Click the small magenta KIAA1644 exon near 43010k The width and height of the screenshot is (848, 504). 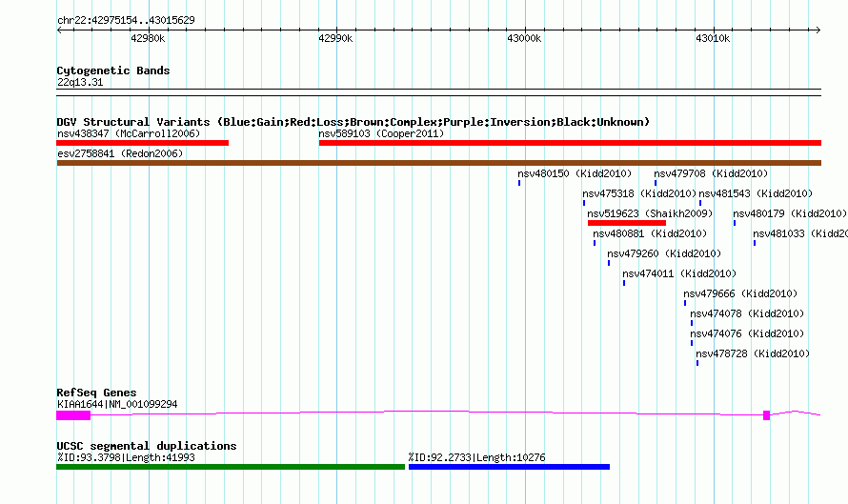tap(766, 415)
